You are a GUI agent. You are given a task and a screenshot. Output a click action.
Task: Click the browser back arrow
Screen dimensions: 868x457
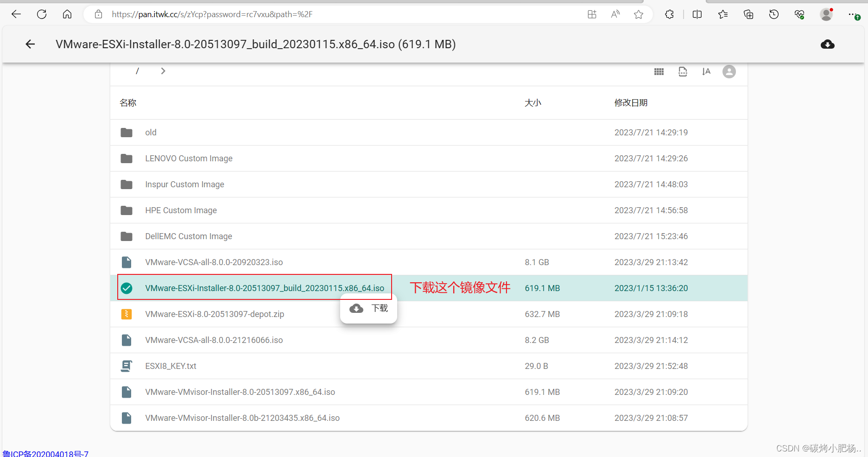[x=16, y=14]
